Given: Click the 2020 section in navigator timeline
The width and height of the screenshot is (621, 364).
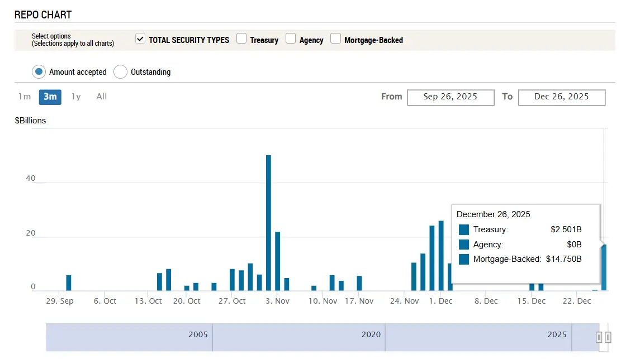Looking at the screenshot, I should pos(299,337).
